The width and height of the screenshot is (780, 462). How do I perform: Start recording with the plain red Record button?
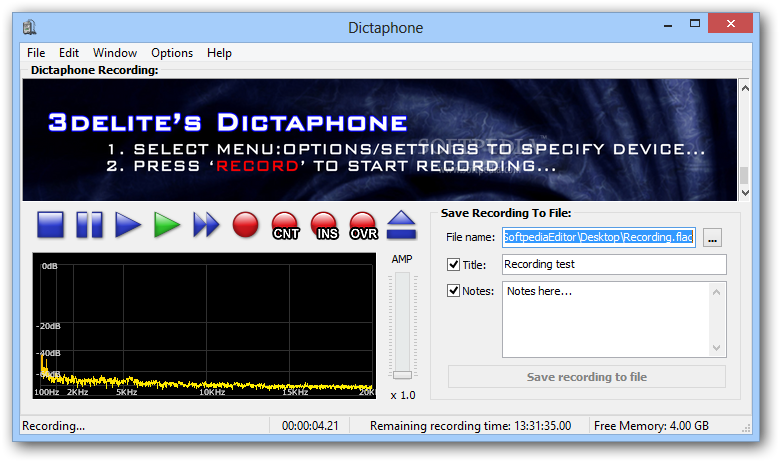pyautogui.click(x=245, y=225)
